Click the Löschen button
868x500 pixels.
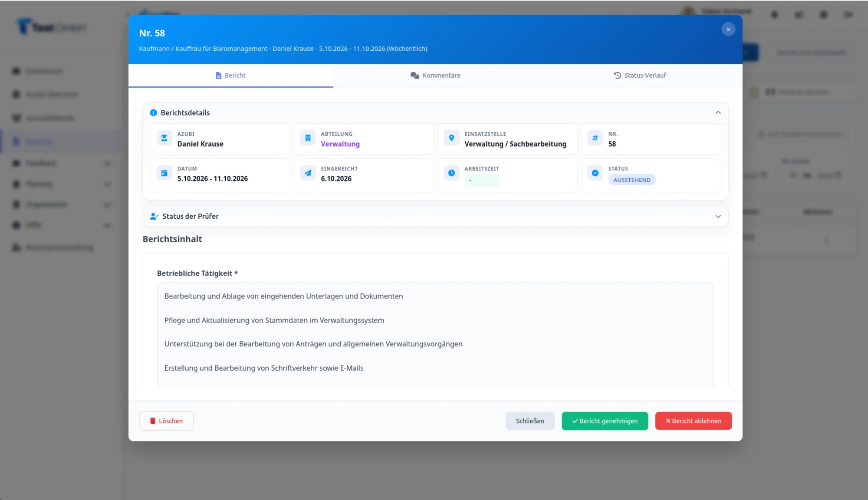[166, 421]
